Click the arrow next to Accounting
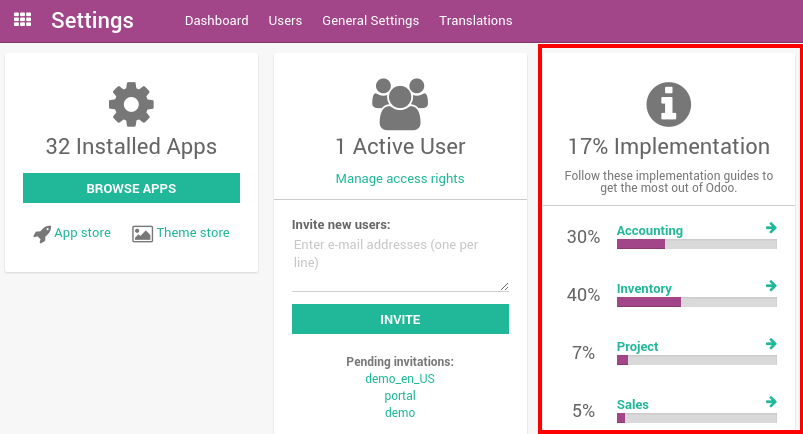 click(x=771, y=229)
